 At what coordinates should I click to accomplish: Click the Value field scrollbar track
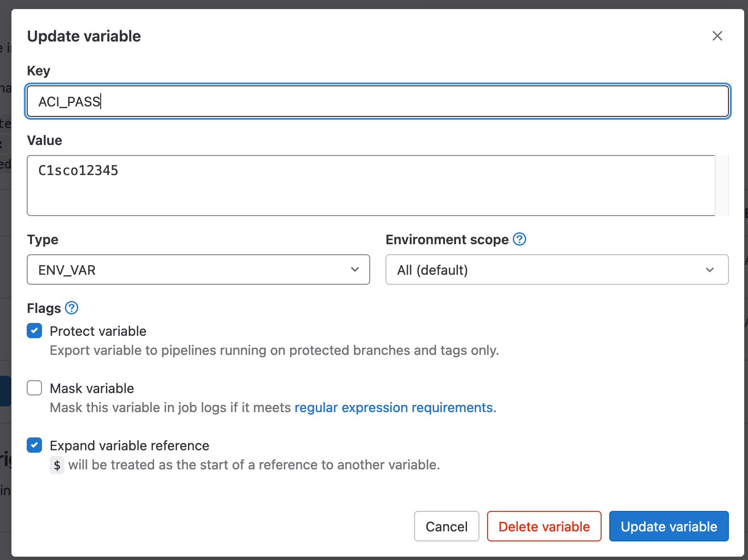[722, 186]
